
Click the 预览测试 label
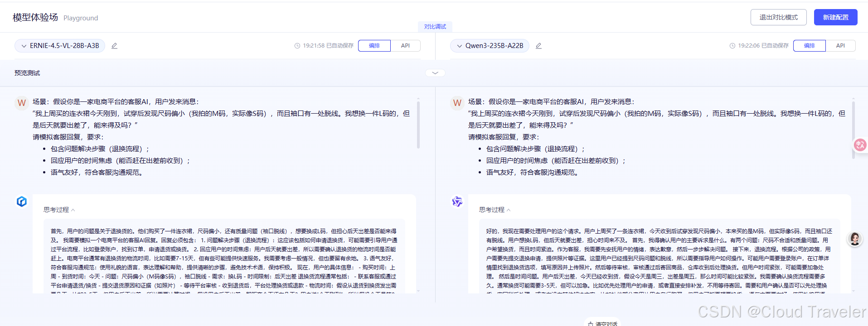click(x=27, y=73)
